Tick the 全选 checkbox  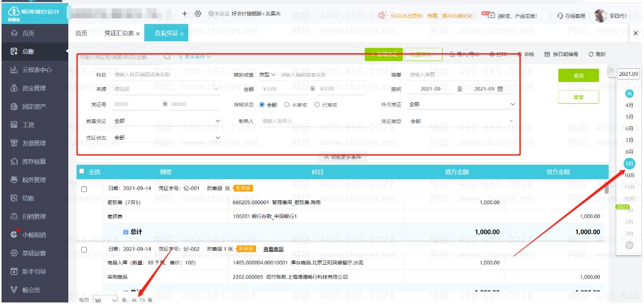click(x=82, y=172)
